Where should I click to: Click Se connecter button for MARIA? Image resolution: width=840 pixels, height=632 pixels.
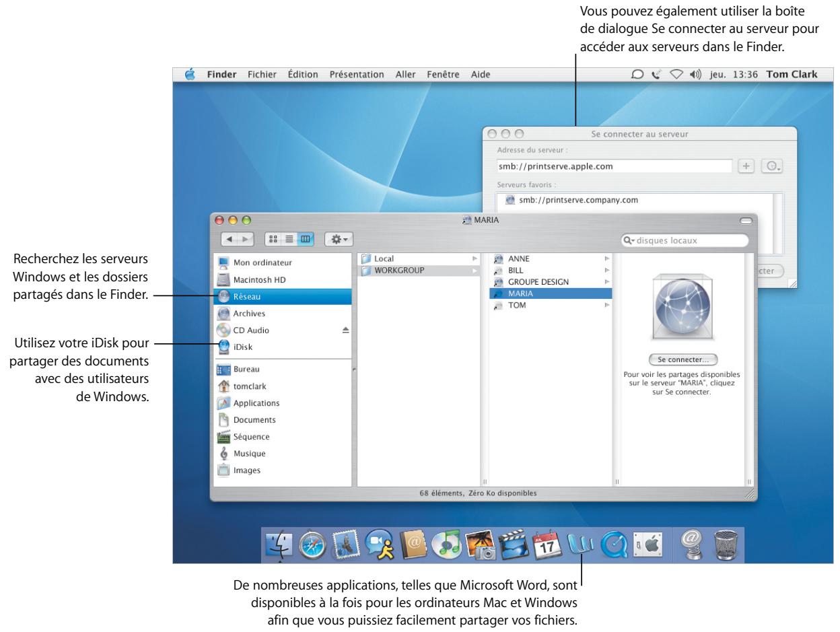tap(682, 359)
